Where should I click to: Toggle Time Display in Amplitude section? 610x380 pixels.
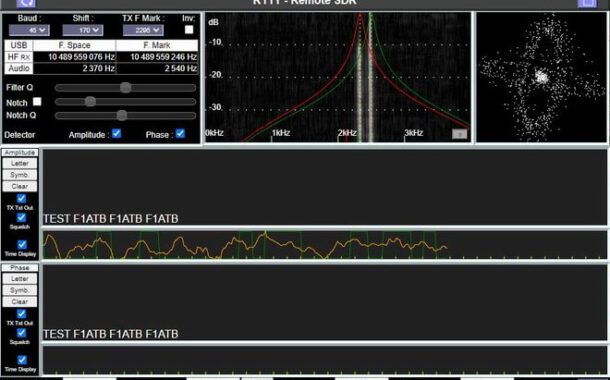click(22, 244)
